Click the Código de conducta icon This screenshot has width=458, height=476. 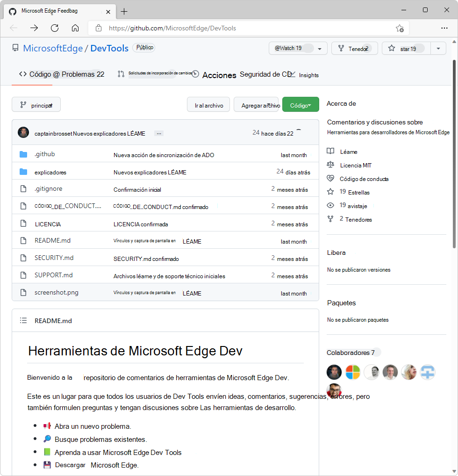tap(330, 178)
